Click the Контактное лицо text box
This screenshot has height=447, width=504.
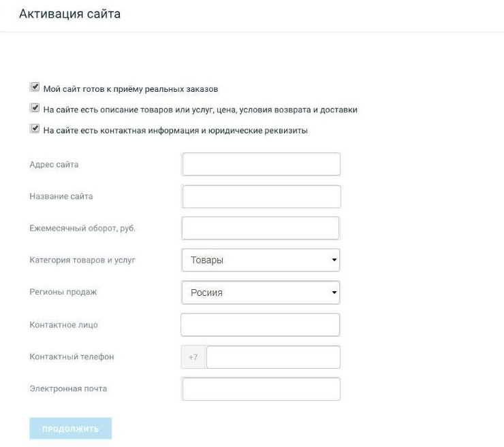coord(259,325)
